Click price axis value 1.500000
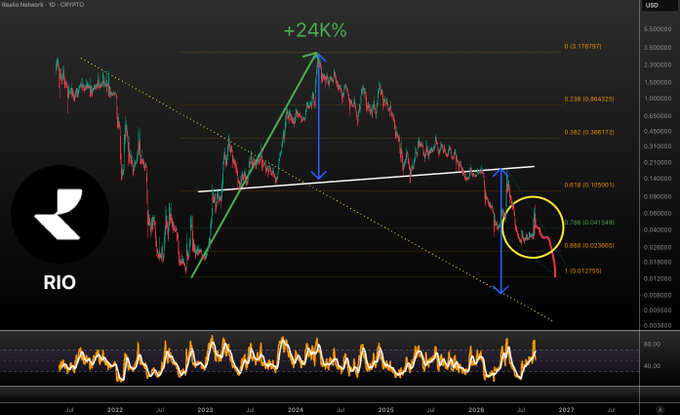Image resolution: width=680 pixels, height=415 pixels. (657, 82)
